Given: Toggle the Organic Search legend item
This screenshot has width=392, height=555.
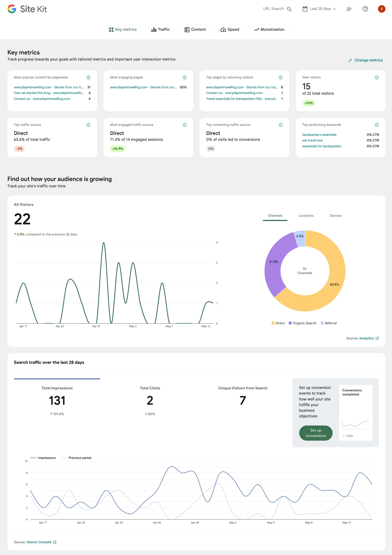Looking at the screenshot, I should point(302,323).
